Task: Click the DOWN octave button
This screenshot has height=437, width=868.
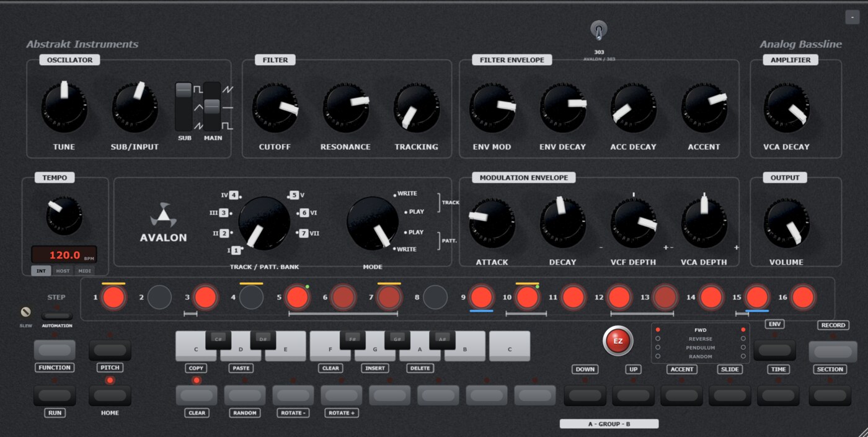Action: [585, 395]
